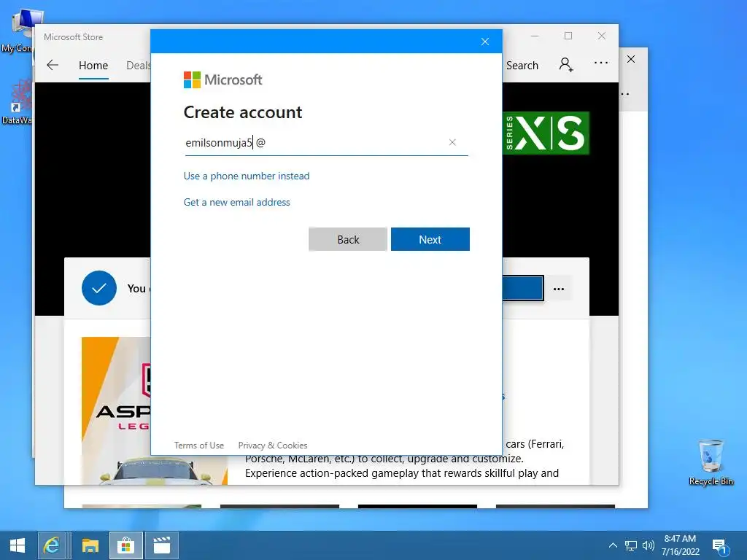The height and width of the screenshot is (560, 747).
Task: Open the clock showing 8:47 AM
Action: [681, 545]
